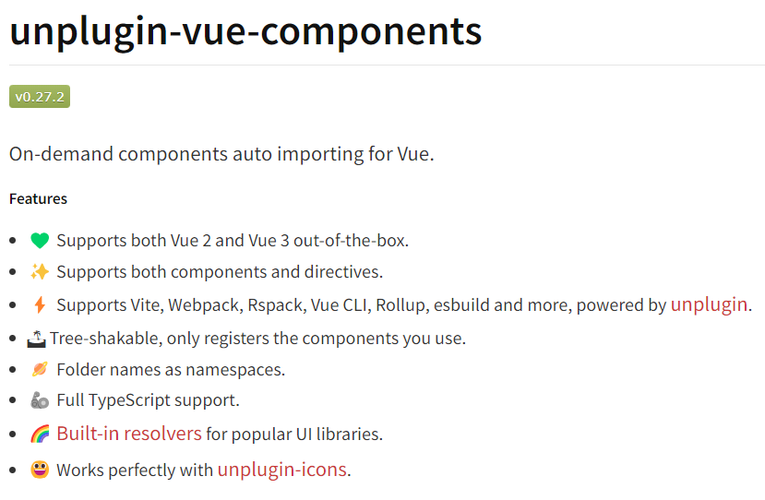Viewport: 765px width, 500px height.
Task: Click the Folder names as namespaces text
Action: (170, 370)
